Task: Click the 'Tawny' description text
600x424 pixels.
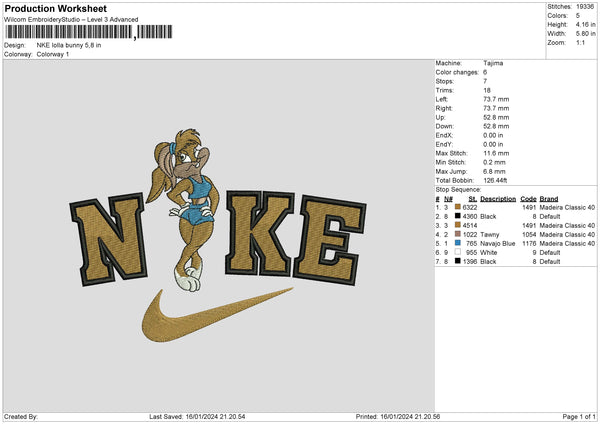Action: click(490, 235)
